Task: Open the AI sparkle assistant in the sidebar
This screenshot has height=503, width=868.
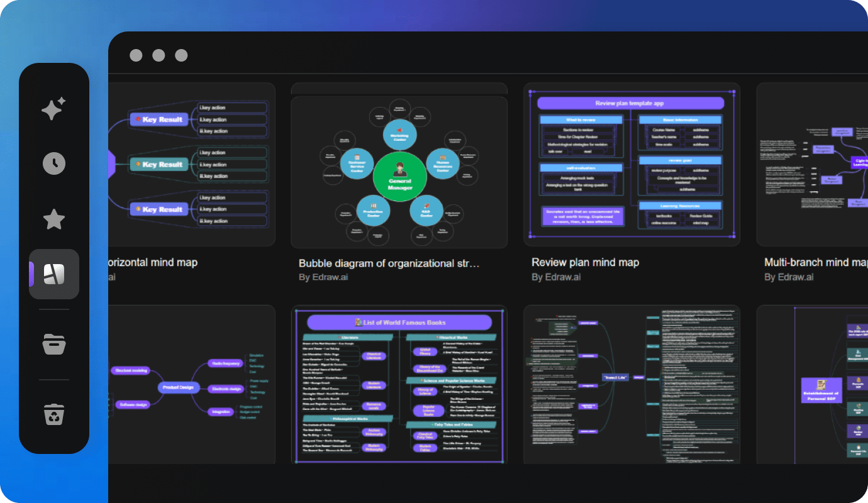Action: [54, 108]
